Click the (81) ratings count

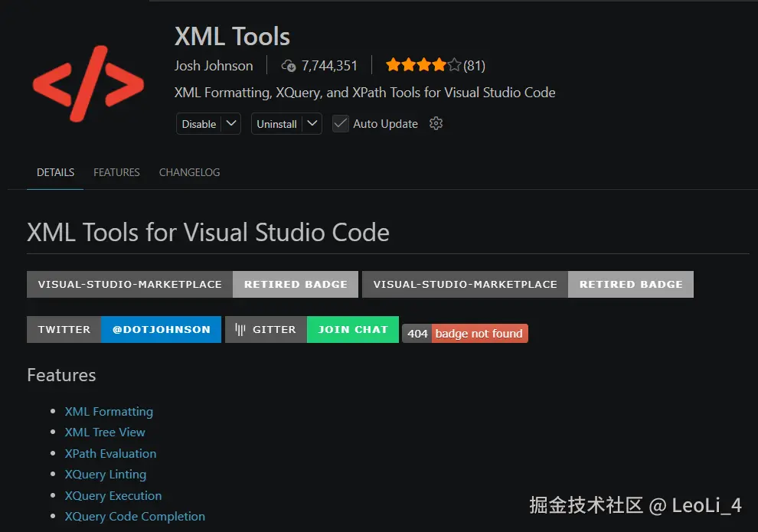coord(474,66)
